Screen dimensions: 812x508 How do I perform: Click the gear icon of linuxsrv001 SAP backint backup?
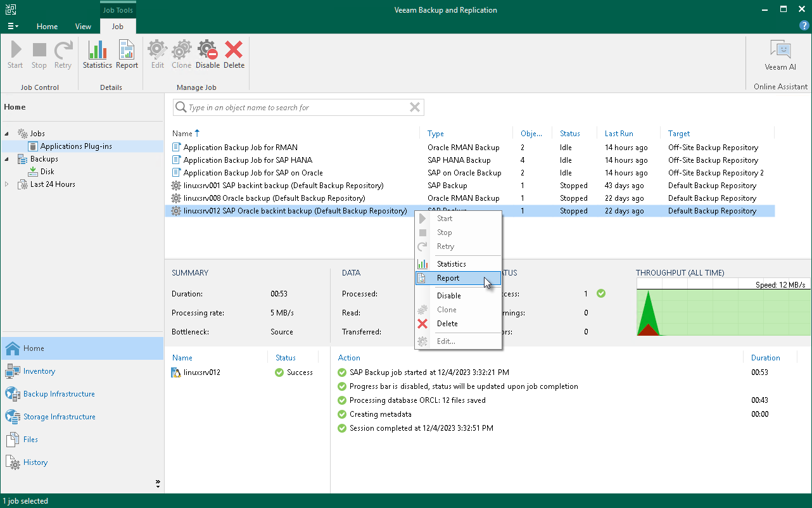point(177,186)
